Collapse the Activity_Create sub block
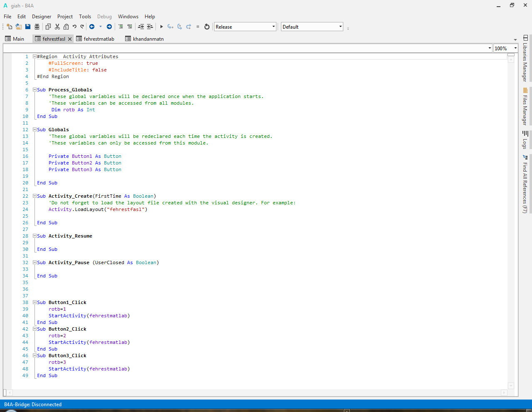The image size is (532, 412). click(x=35, y=196)
